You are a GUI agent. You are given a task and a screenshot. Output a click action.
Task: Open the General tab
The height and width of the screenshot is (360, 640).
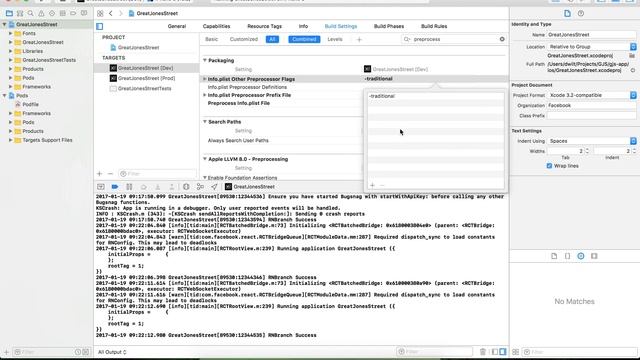tap(177, 26)
